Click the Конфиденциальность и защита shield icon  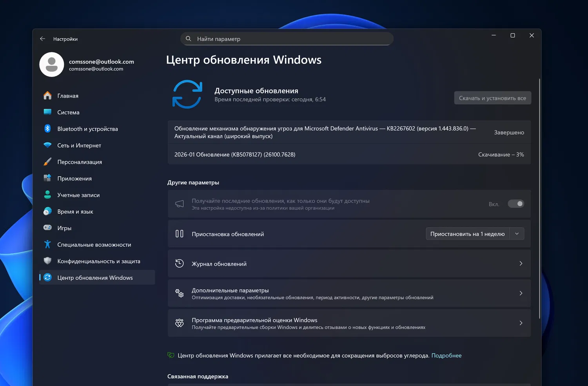(x=47, y=261)
